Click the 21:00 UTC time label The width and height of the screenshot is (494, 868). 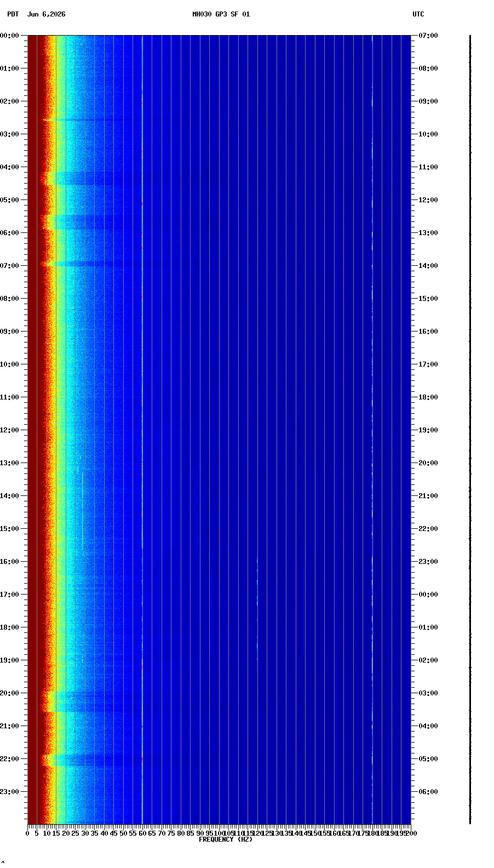pyautogui.click(x=428, y=496)
